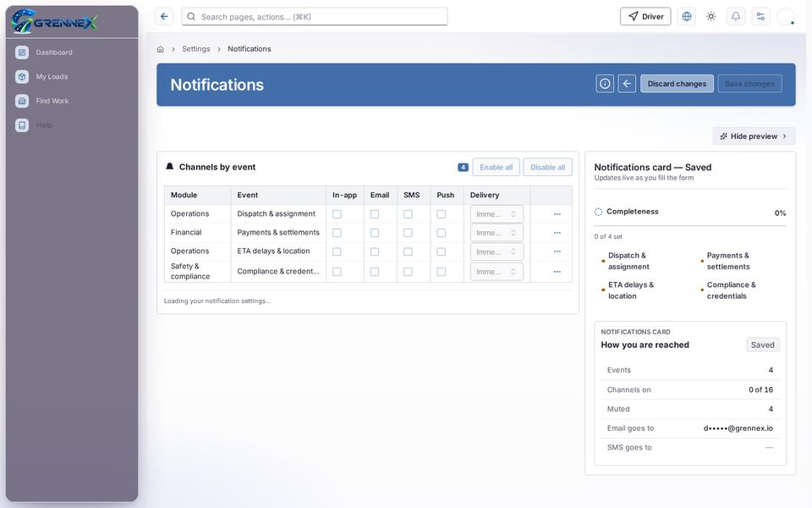Open the Help sidebar item
Image resolution: width=812 pixels, height=508 pixels.
pyautogui.click(x=71, y=125)
